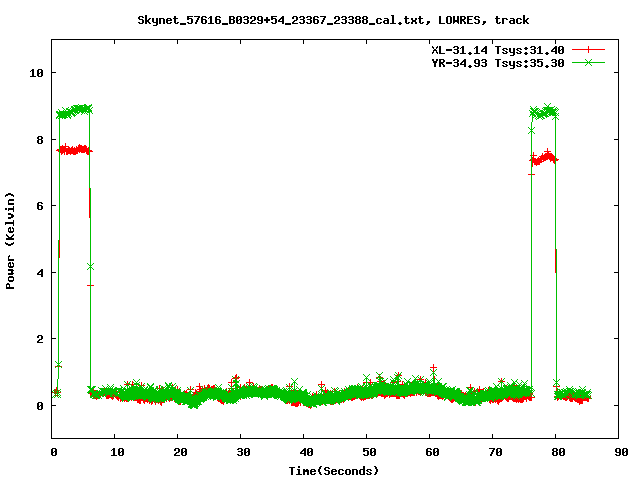Click the y-axis tick label 8
The height and width of the screenshot is (480, 640).
40,140
